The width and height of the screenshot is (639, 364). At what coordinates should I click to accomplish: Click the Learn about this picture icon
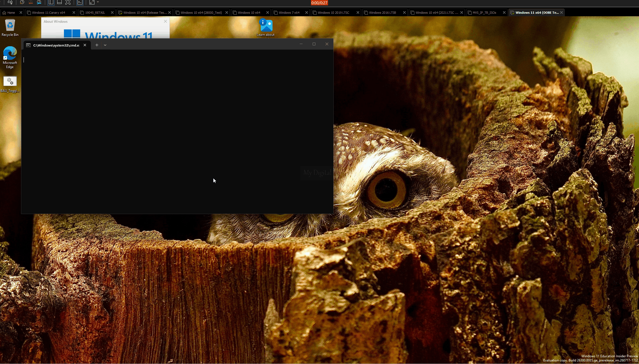pyautogui.click(x=266, y=28)
